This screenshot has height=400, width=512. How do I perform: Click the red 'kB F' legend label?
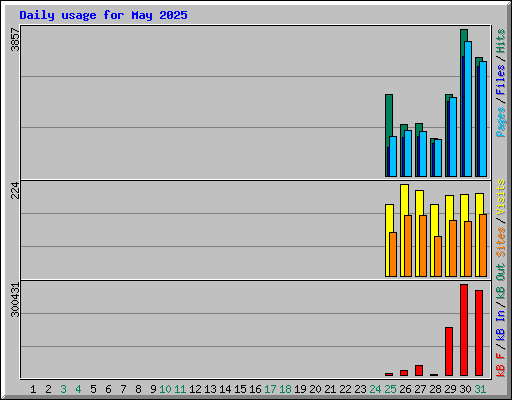tap(501, 365)
